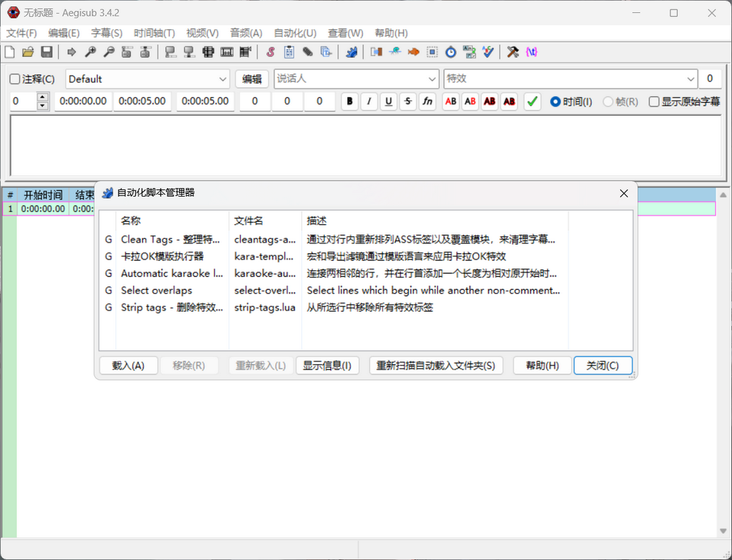Open the Styles Manager toolbar icon
Screen dimensions: 732x560
click(x=270, y=52)
